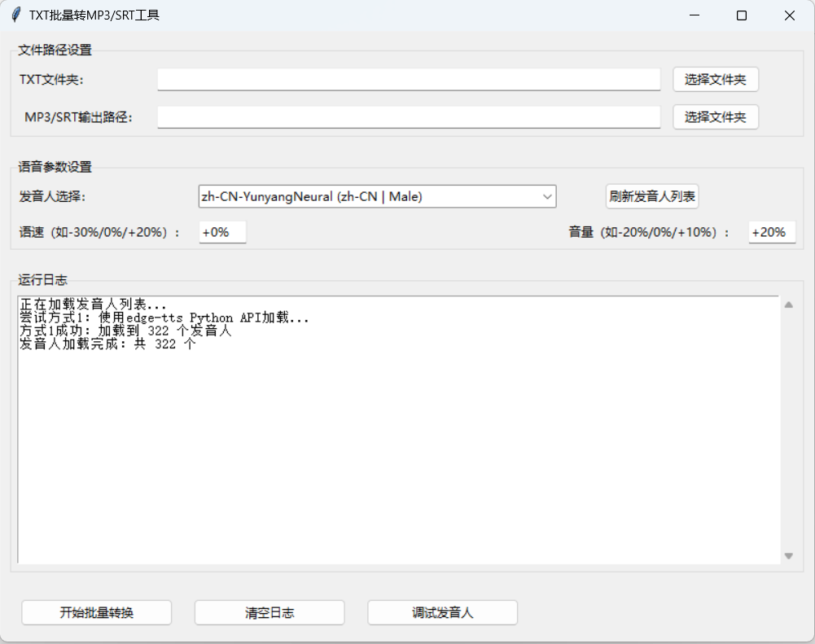Choose folder for TXT文件夹 path

(x=715, y=79)
